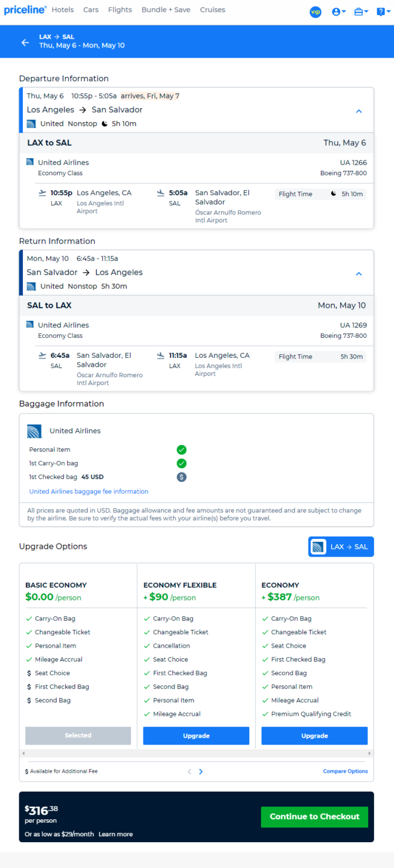This screenshot has height=868, width=394.
Task: Click the ECONOMY FLEXIBLE fare heading
Action: click(x=180, y=585)
